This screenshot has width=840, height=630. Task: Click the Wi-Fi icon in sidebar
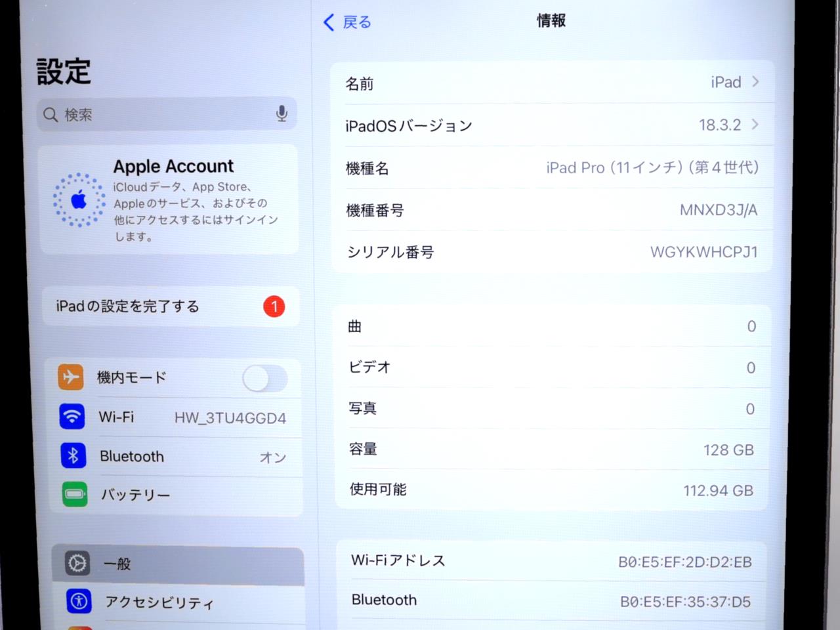tap(72, 416)
